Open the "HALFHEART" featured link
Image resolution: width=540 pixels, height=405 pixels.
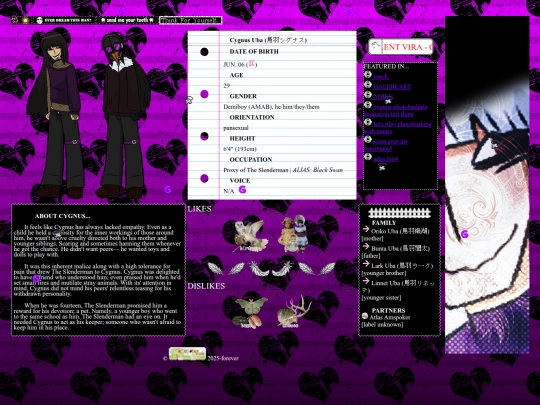tap(392, 86)
